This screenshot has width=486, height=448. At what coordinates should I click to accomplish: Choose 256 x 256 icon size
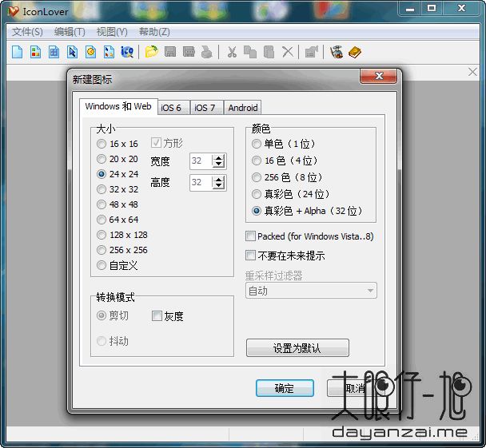(x=122, y=250)
